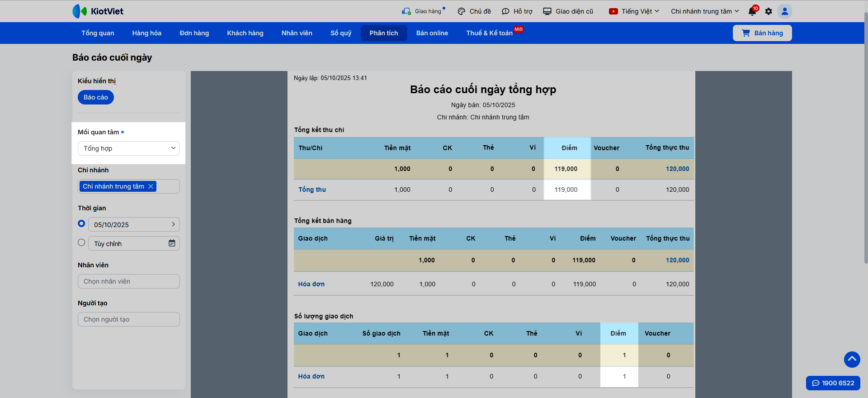The height and width of the screenshot is (398, 868).
Task: Open calendar icon in Tùy chỉnh field
Action: 172,243
